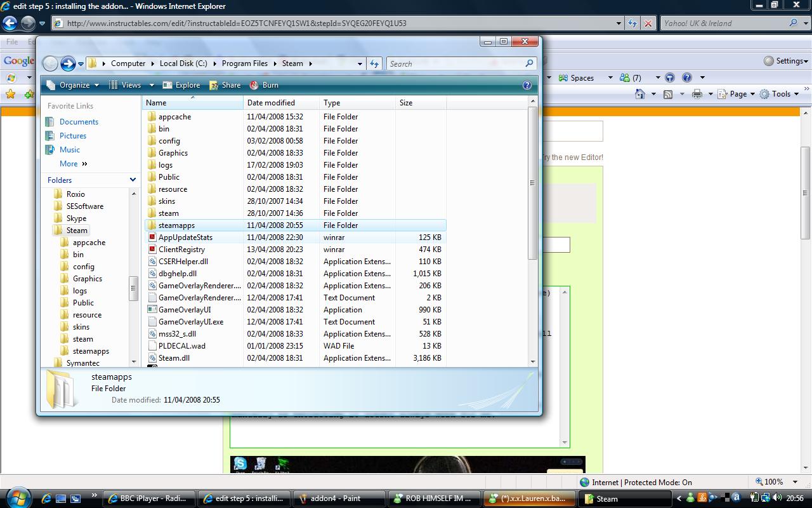Switch to Steam taskbar button
The height and width of the screenshot is (508, 812).
[x=625, y=498]
